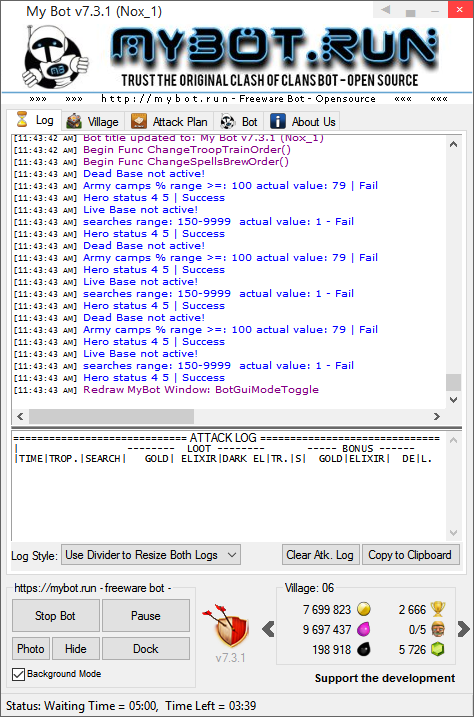
Task: Open the Support the development link
Action: coord(385,678)
